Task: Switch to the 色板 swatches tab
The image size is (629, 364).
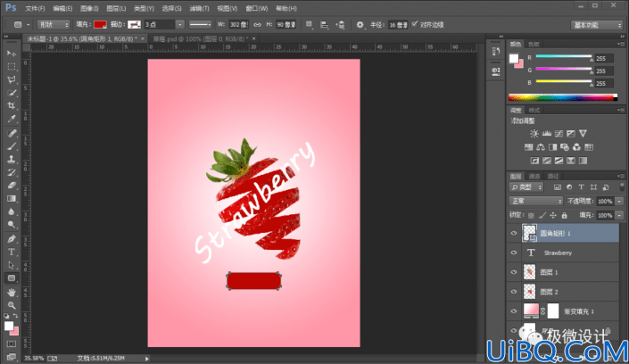Action: tap(534, 44)
